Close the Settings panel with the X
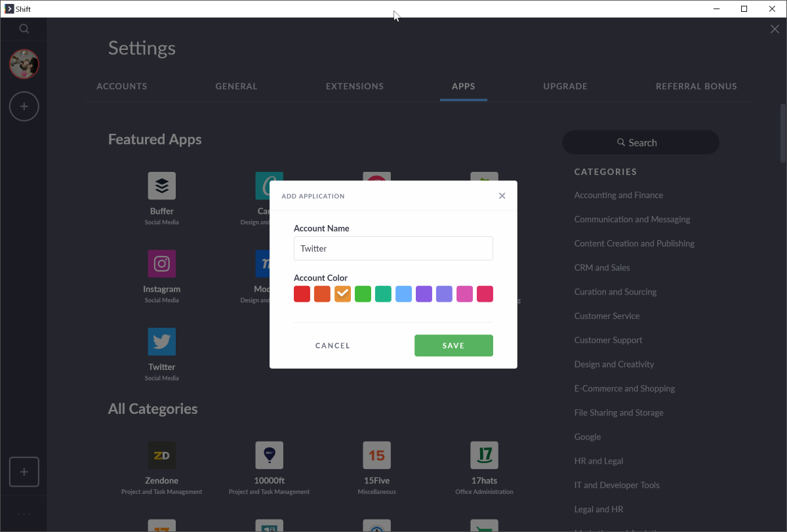The height and width of the screenshot is (532, 787). (775, 29)
